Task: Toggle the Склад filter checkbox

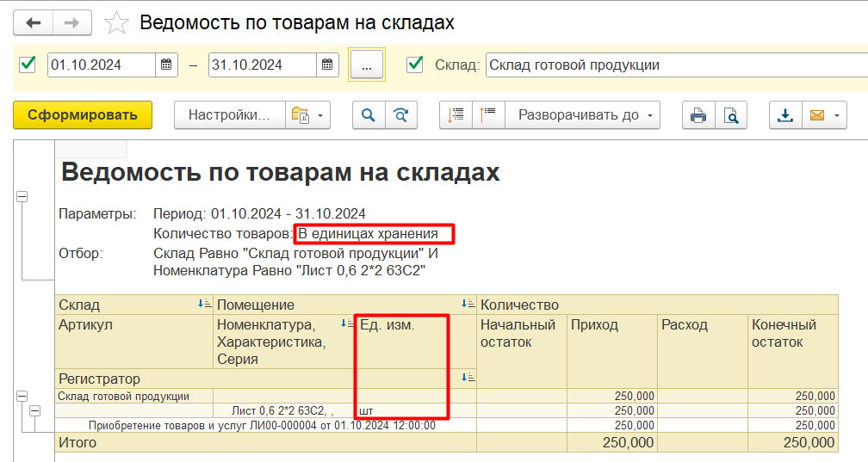Action: point(415,65)
